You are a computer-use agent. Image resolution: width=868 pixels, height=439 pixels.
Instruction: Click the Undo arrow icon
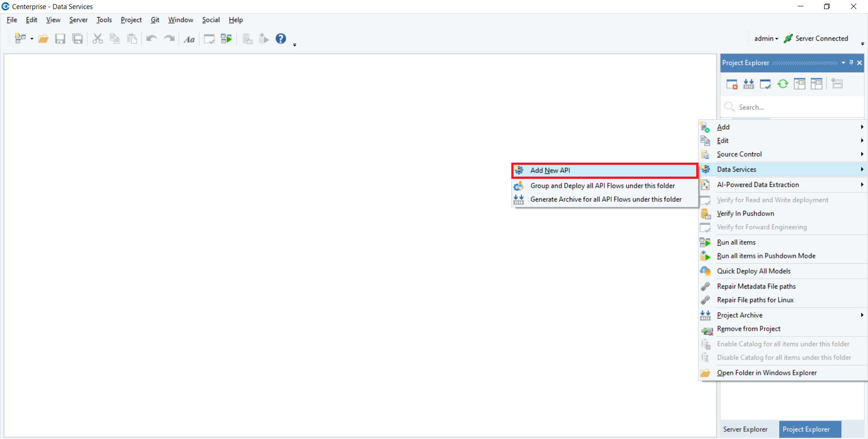(151, 39)
